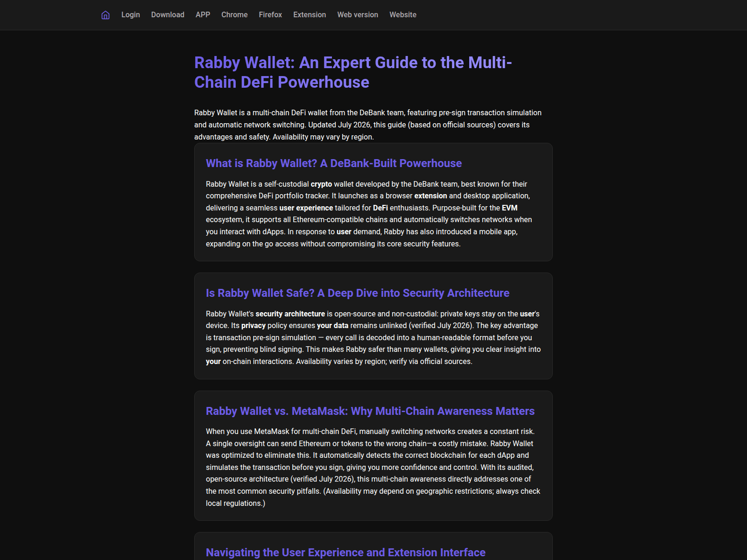Viewport: 747px width, 560px height.
Task: Open the Chrome nav item
Action: pyautogui.click(x=234, y=15)
